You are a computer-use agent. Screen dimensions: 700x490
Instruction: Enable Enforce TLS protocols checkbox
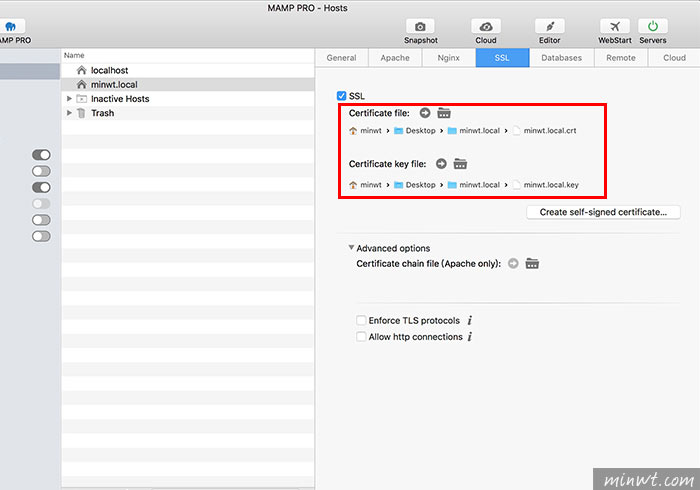(x=361, y=320)
